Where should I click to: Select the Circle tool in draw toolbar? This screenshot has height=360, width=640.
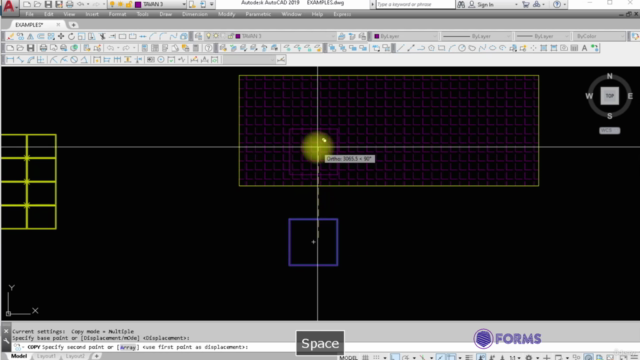(462, 48)
